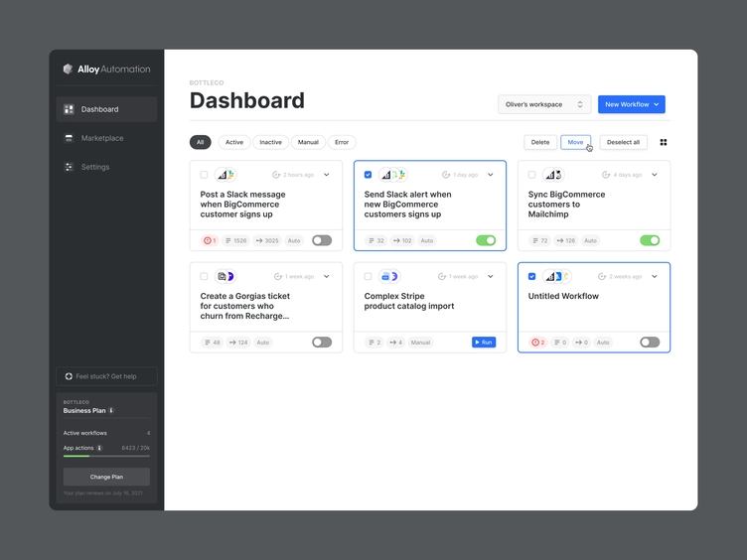Open the Oliver's workspace selector
Screen dimensions: 747x560
click(x=544, y=104)
